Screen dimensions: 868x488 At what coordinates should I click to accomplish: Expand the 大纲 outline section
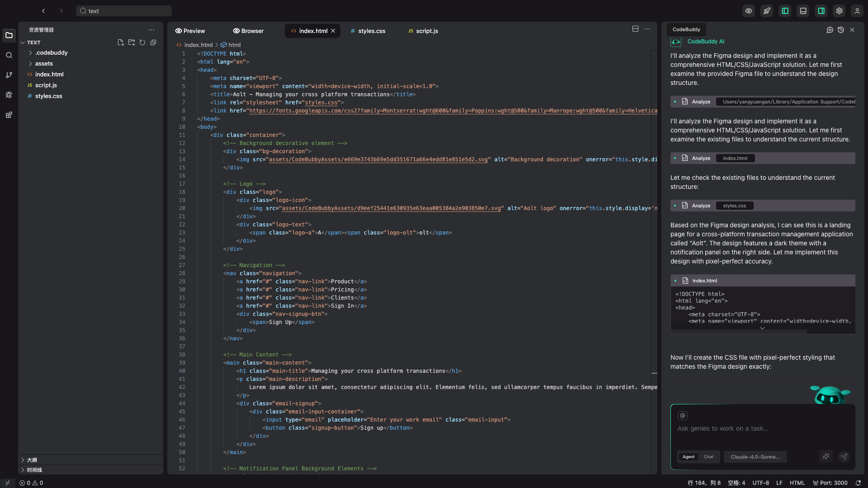click(x=32, y=460)
